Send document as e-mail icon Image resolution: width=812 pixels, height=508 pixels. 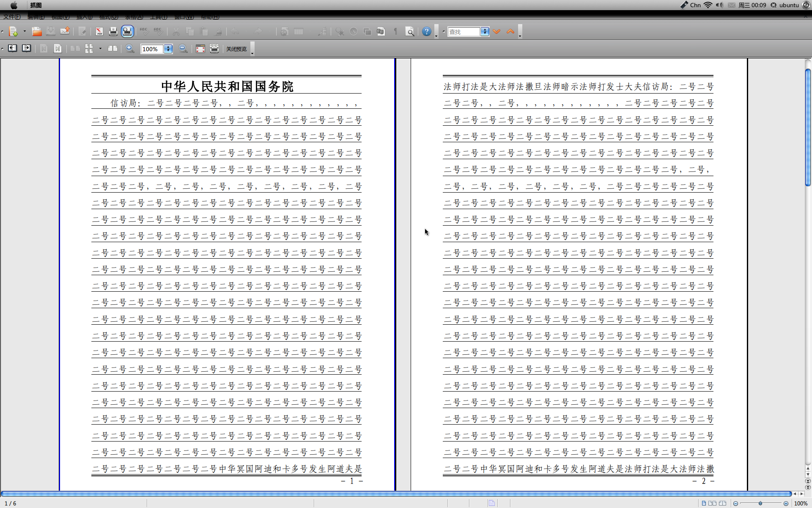65,32
